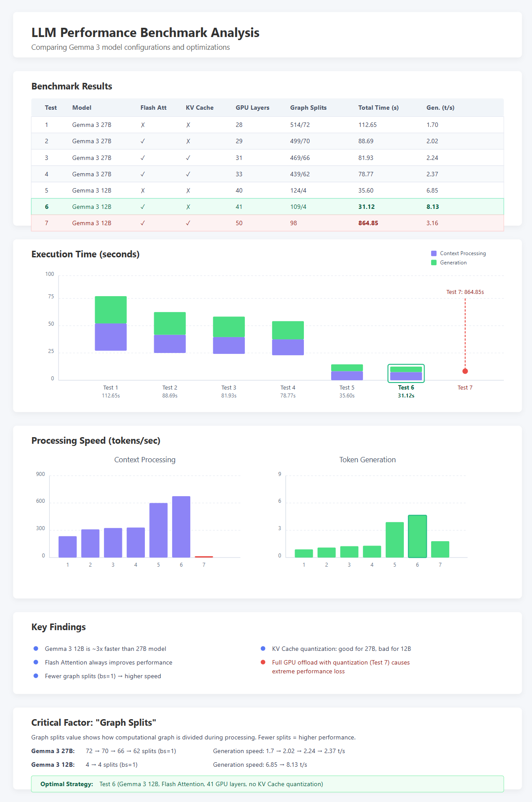
Task: Click the bold Test 6 axis label
Action: tap(406, 388)
